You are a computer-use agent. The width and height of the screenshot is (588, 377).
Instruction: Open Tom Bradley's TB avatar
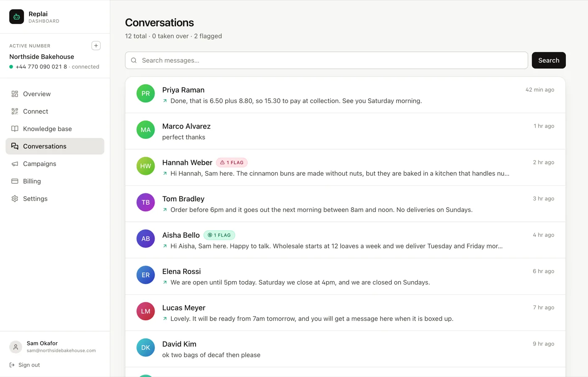(146, 202)
